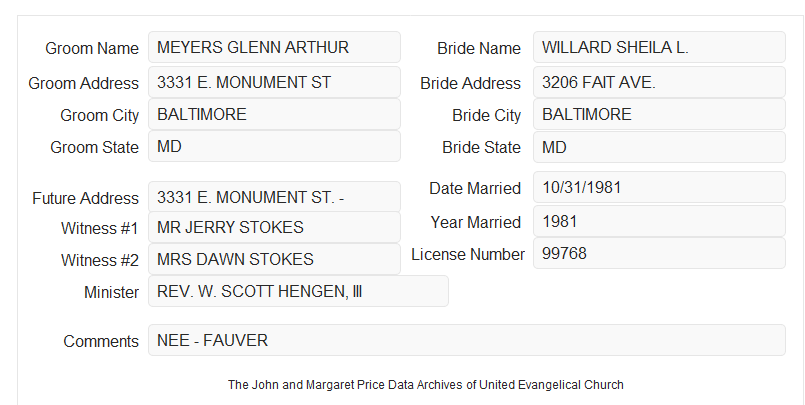Screen dimensions: 805x405
Task: Select the Year Married field showing 1981
Action: point(659,221)
